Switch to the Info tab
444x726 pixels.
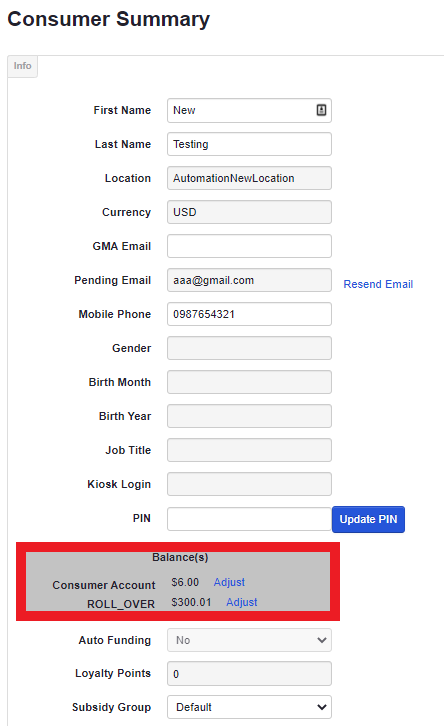pyautogui.click(x=22, y=66)
